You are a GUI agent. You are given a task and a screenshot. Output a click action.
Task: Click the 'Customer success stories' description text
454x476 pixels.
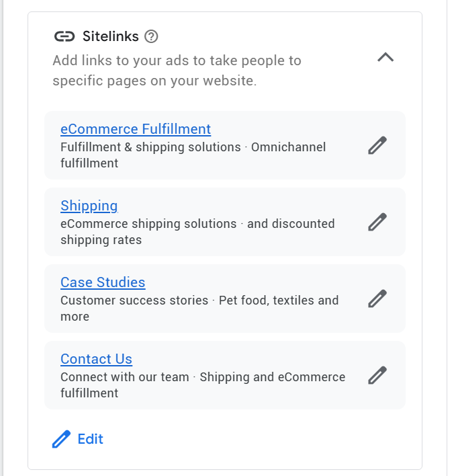tap(134, 301)
